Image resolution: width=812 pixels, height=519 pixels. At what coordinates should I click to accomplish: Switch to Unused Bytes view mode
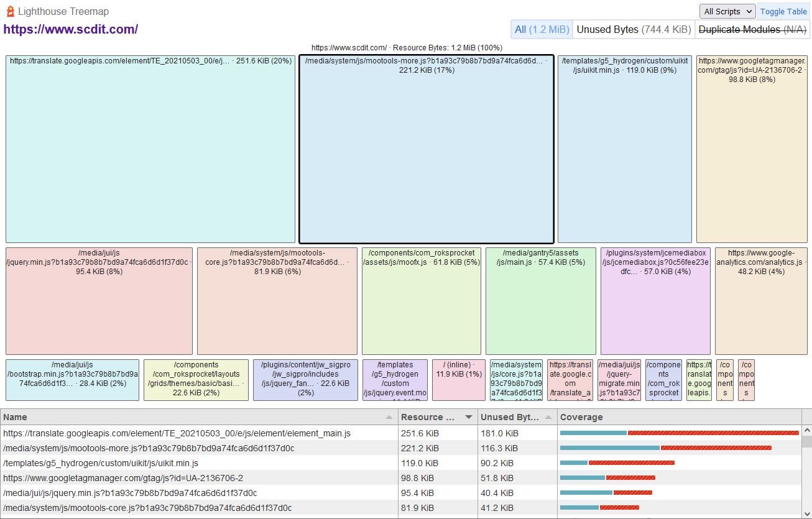[x=633, y=29]
